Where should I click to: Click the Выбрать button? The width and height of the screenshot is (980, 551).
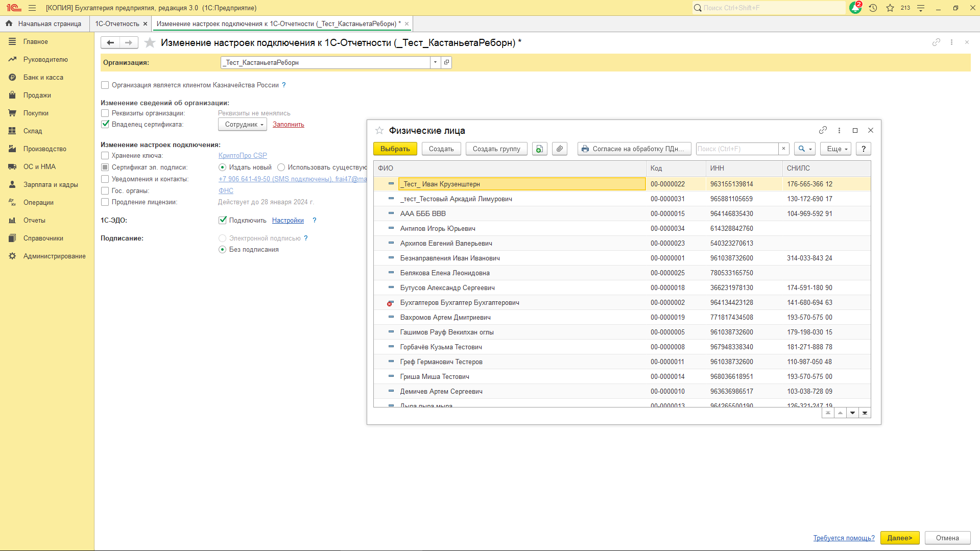[395, 149]
